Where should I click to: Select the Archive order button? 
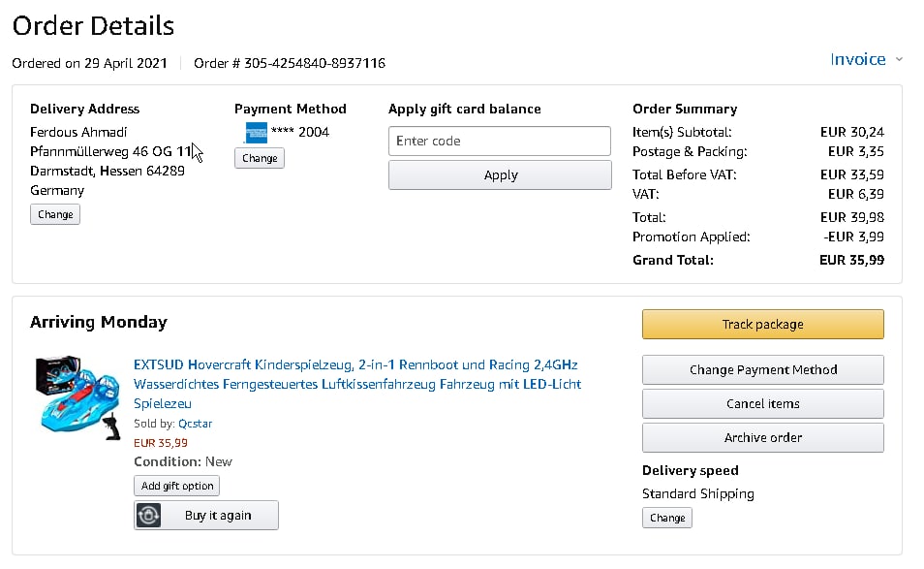(762, 437)
